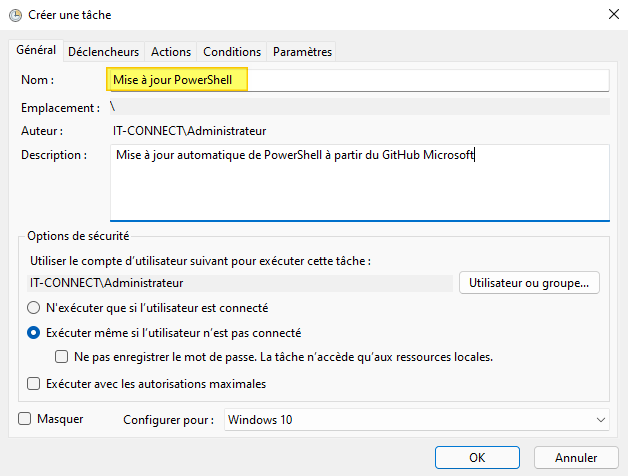
Task: Select the Général tab
Action: pyautogui.click(x=36, y=51)
